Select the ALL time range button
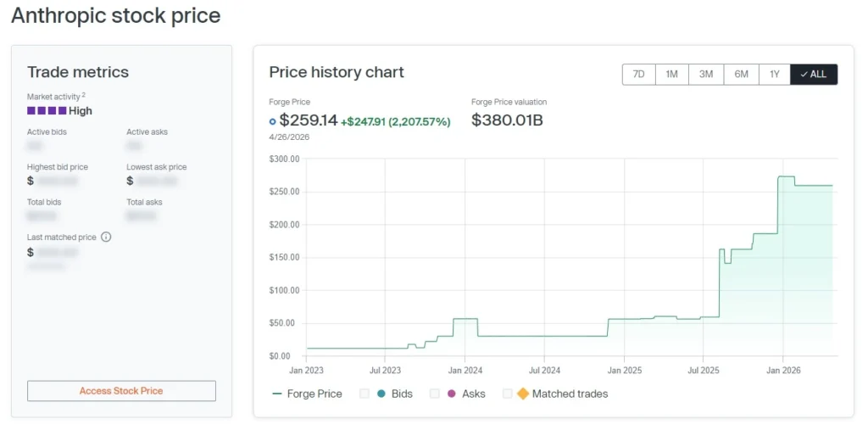The width and height of the screenshot is (868, 430). pos(814,75)
